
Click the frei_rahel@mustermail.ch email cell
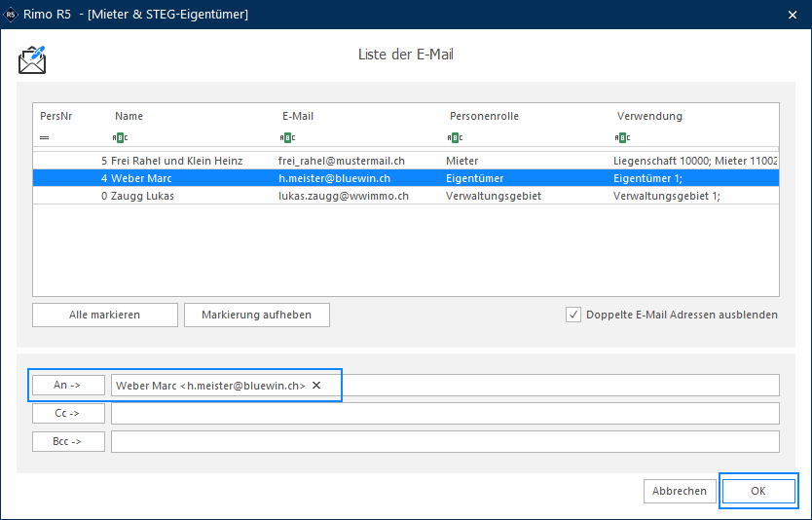(x=342, y=161)
